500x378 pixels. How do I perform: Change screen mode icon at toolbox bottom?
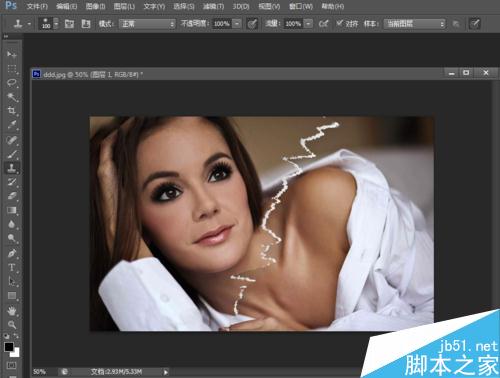[11, 376]
